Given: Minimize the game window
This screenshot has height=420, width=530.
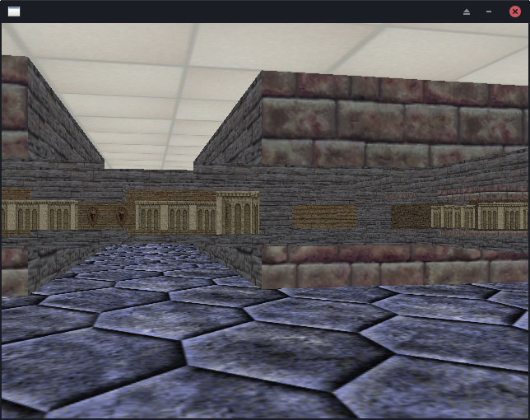Looking at the screenshot, I should [489, 12].
